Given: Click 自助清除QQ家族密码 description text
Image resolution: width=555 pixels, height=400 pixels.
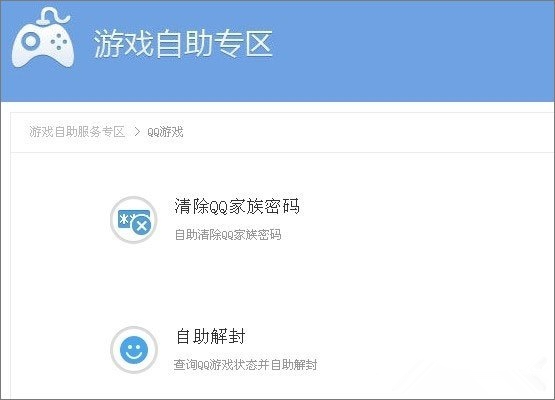Looking at the screenshot, I should (x=228, y=234).
